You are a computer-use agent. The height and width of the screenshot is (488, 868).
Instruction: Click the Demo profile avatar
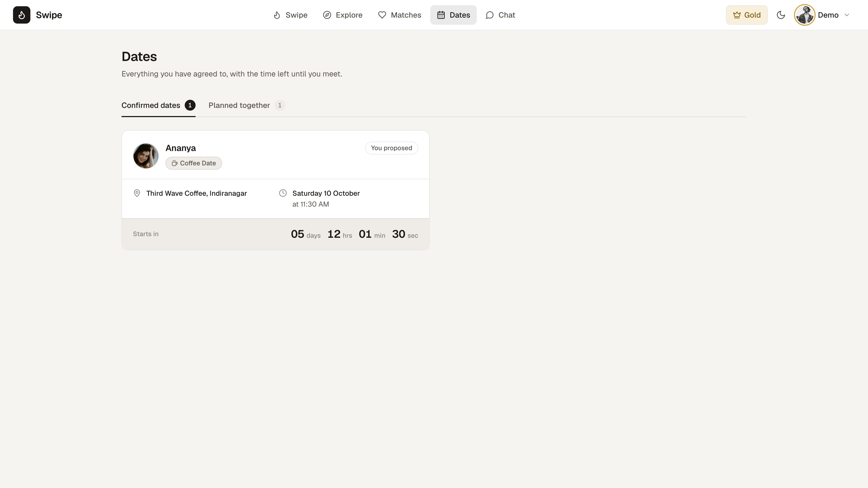pyautogui.click(x=805, y=15)
